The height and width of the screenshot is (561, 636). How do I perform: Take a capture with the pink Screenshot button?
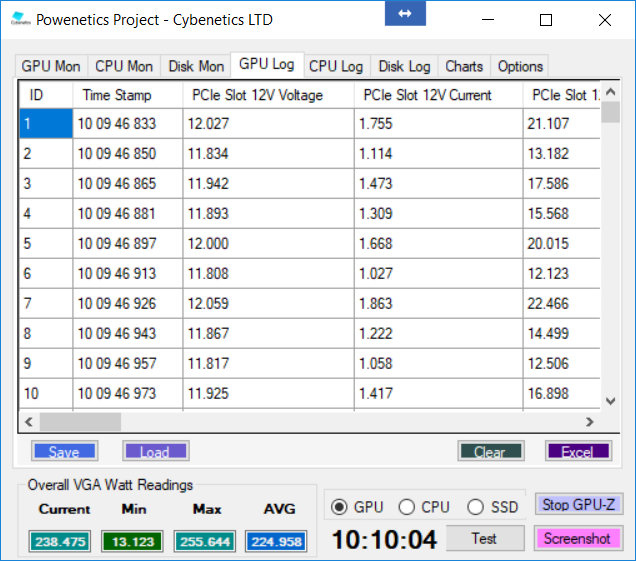(578, 538)
